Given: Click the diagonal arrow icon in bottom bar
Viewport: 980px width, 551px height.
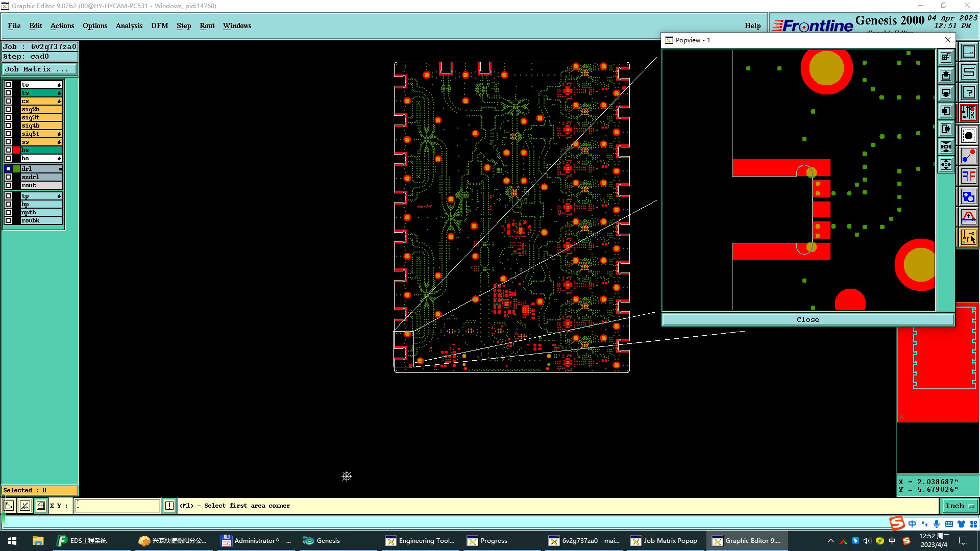Looking at the screenshot, I should [x=9, y=506].
